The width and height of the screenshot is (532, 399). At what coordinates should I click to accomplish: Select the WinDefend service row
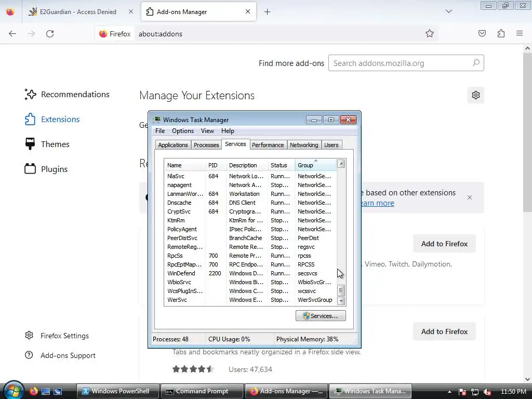pyautogui.click(x=250, y=273)
